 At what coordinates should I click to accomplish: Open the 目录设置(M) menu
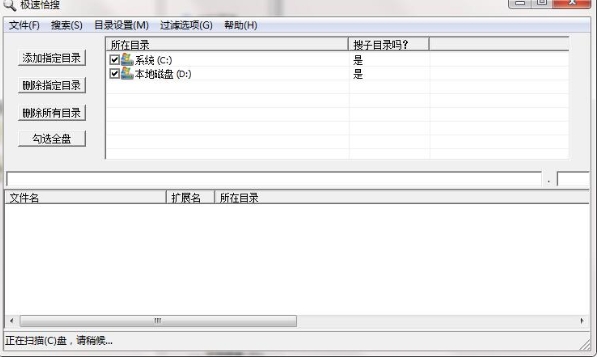click(x=121, y=25)
